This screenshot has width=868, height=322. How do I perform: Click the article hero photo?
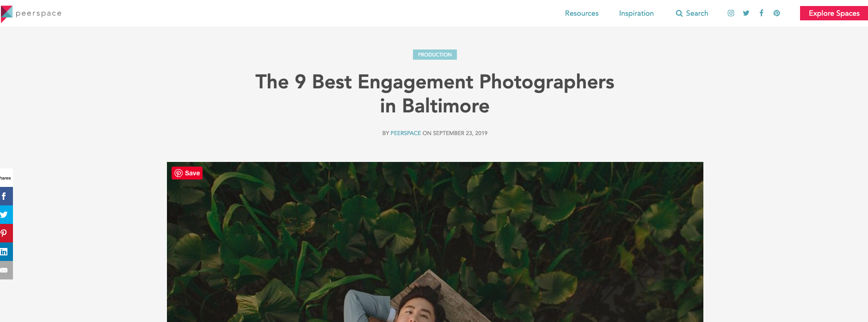(435, 242)
